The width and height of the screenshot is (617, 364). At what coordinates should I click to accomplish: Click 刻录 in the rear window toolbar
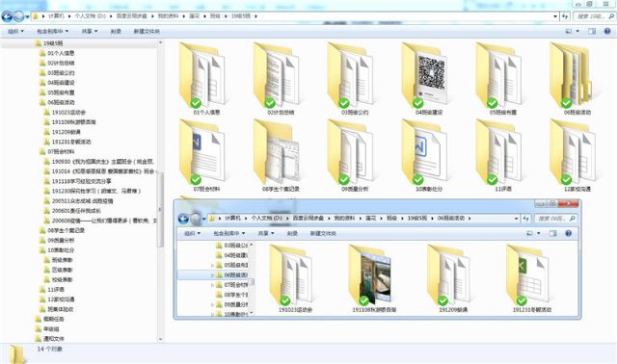[116, 31]
